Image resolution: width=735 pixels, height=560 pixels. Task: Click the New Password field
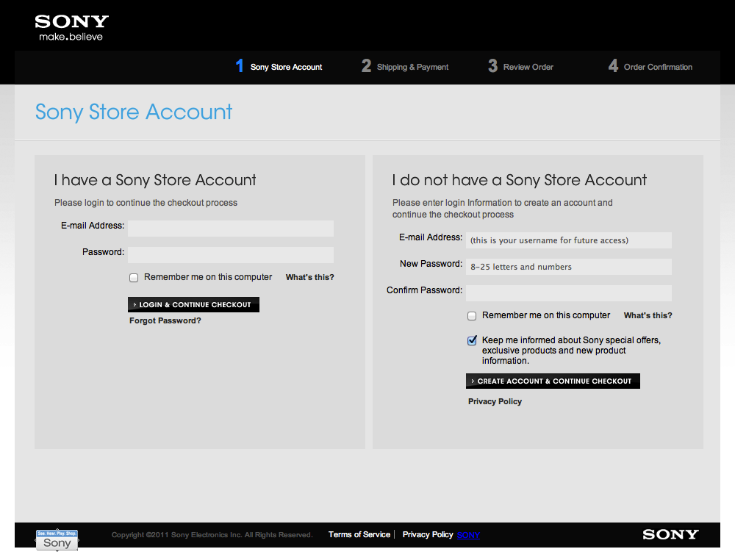(569, 267)
